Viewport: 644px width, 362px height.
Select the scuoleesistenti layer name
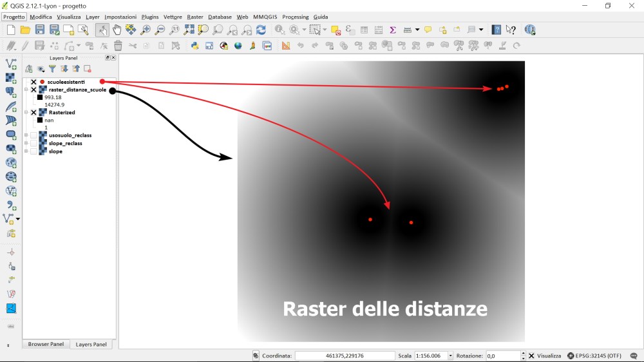point(66,82)
